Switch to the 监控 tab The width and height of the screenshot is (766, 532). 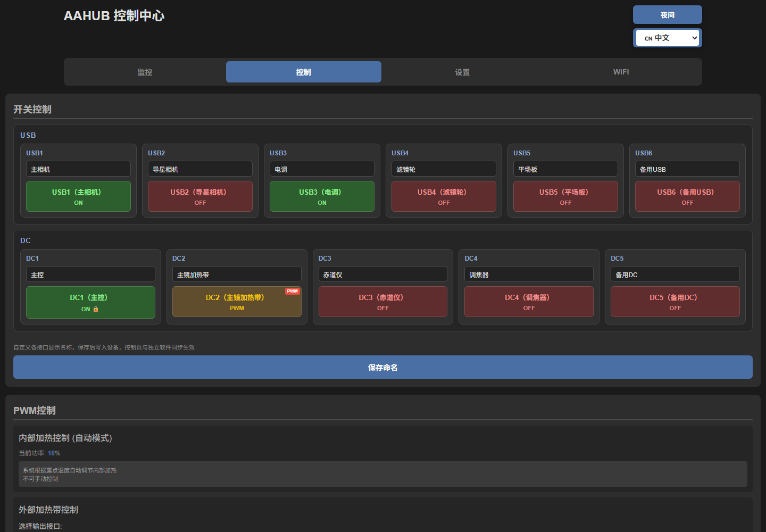(145, 72)
